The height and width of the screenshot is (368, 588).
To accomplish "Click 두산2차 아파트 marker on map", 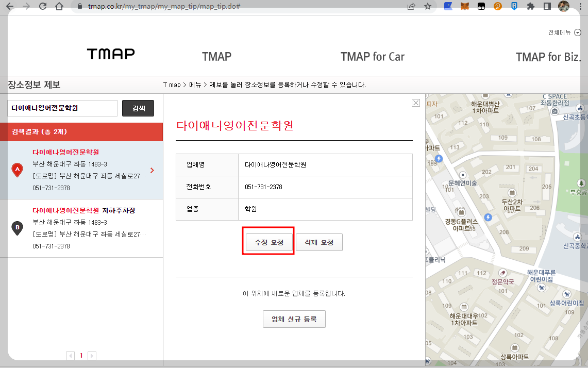I will 512,193.
